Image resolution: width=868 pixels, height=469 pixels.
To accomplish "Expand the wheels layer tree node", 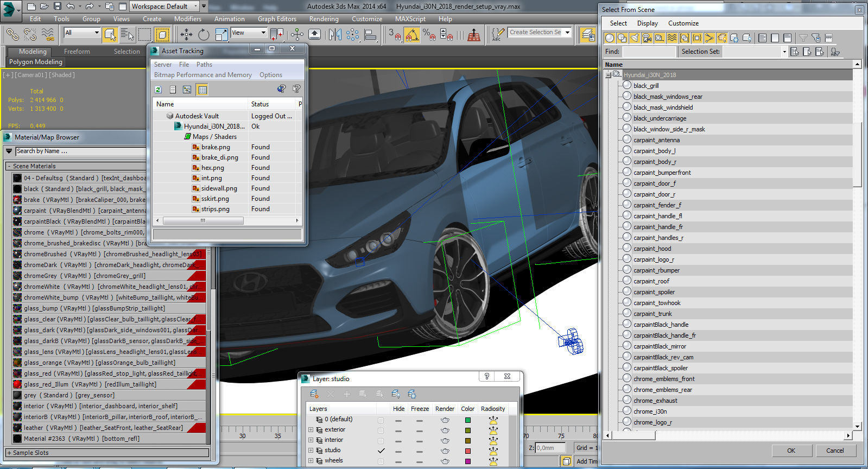I will point(311,461).
